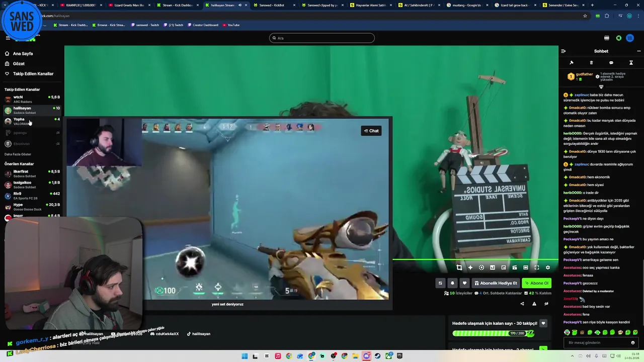
Task: Click heart beside follower goal text
Action: [543, 323]
